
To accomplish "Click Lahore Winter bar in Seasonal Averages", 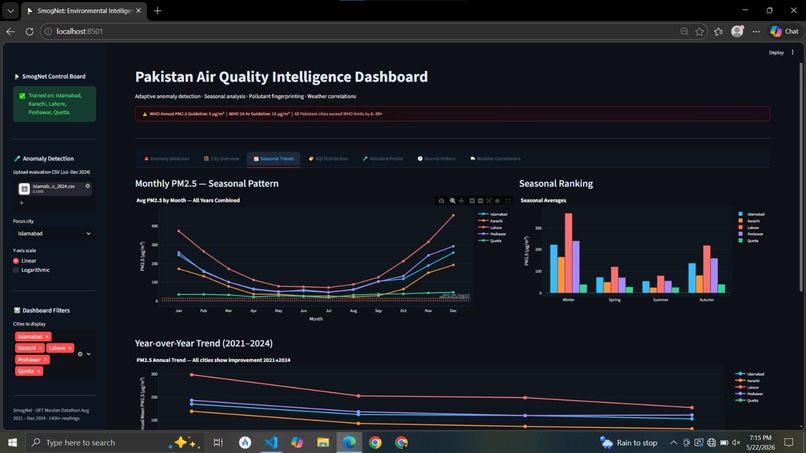I will point(569,253).
